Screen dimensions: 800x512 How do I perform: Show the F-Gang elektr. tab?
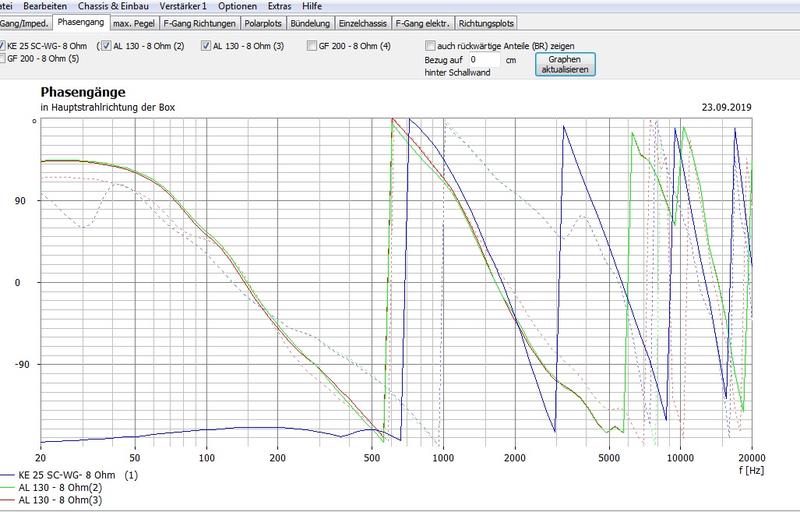(423, 22)
